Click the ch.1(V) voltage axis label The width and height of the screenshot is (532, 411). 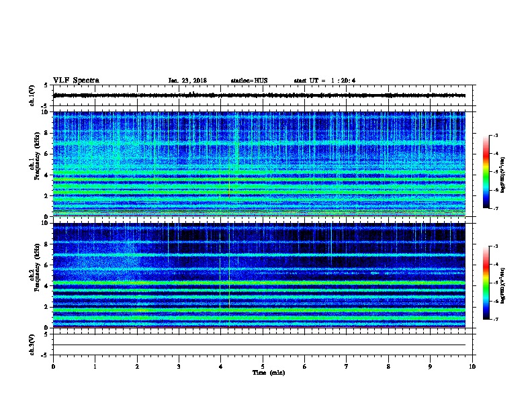click(x=32, y=95)
